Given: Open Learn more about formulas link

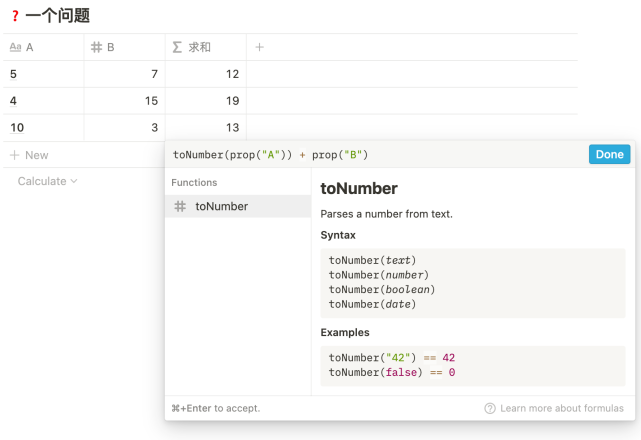Looking at the screenshot, I should coord(561,408).
